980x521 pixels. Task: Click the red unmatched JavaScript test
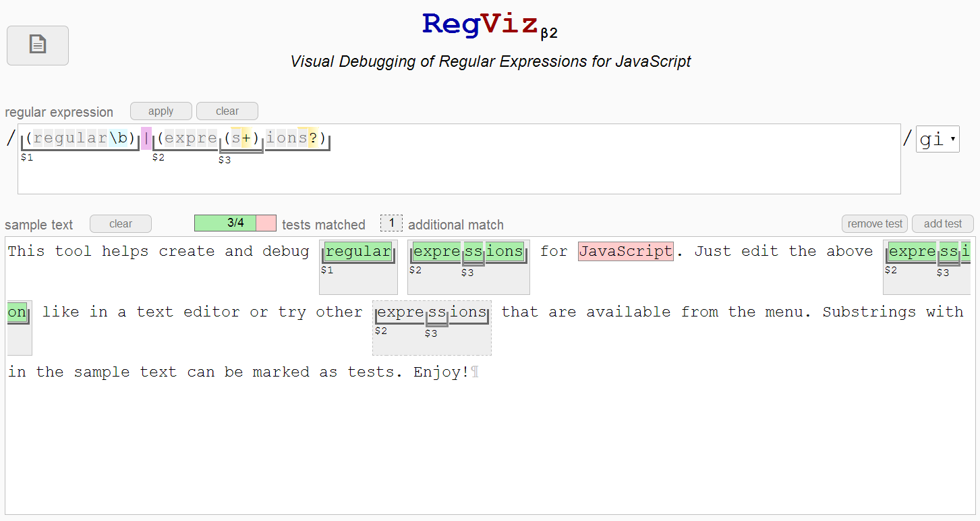[625, 252]
